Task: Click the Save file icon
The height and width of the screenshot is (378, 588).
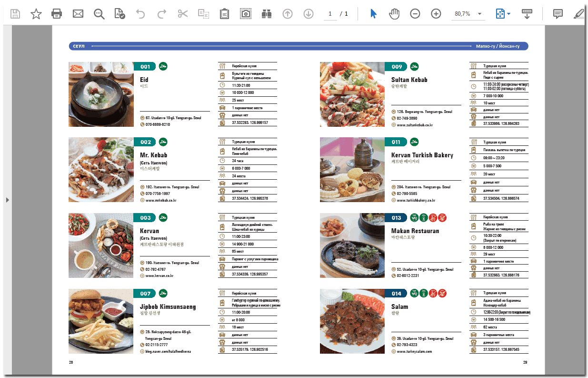Action: coord(15,14)
